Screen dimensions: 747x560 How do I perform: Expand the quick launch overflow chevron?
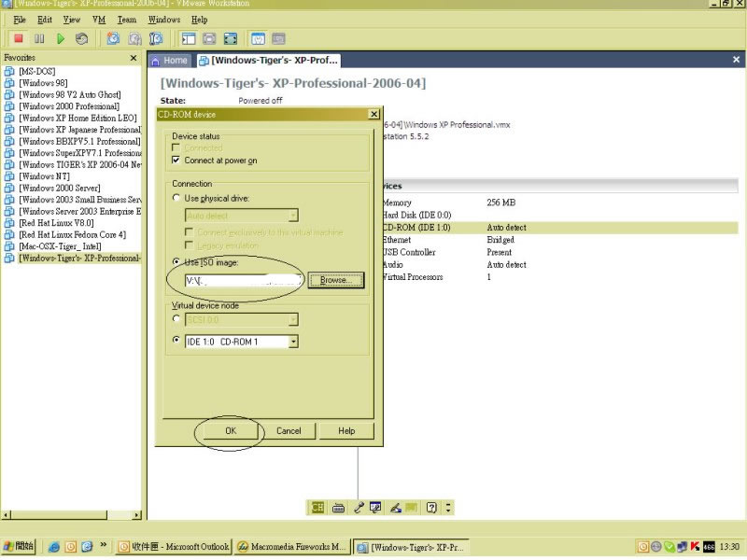[x=103, y=545]
